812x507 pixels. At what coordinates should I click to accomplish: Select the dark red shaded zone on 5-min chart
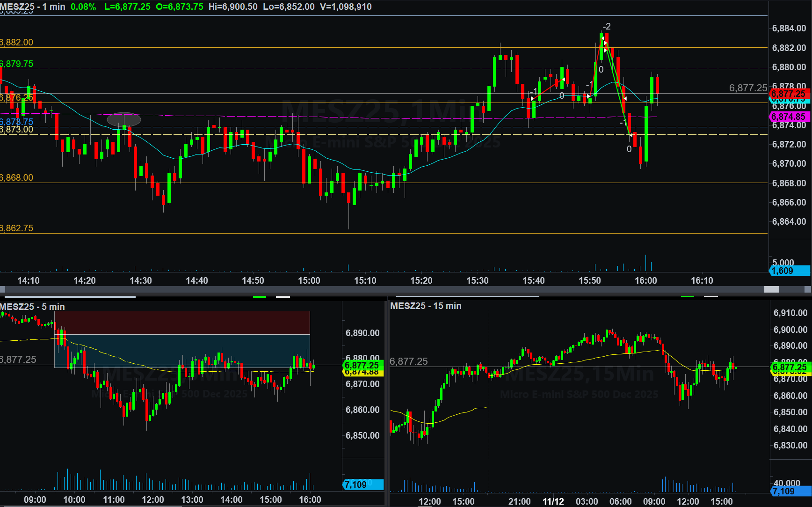182,323
